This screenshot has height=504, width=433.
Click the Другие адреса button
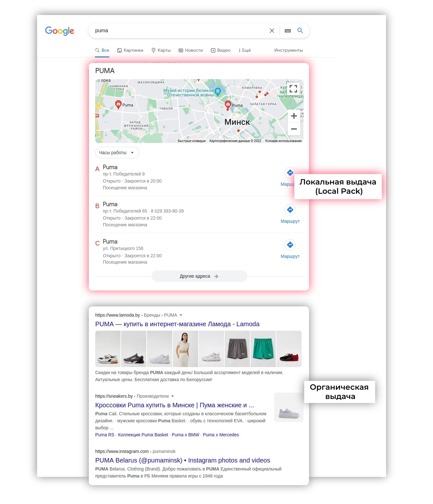pyautogui.click(x=199, y=276)
